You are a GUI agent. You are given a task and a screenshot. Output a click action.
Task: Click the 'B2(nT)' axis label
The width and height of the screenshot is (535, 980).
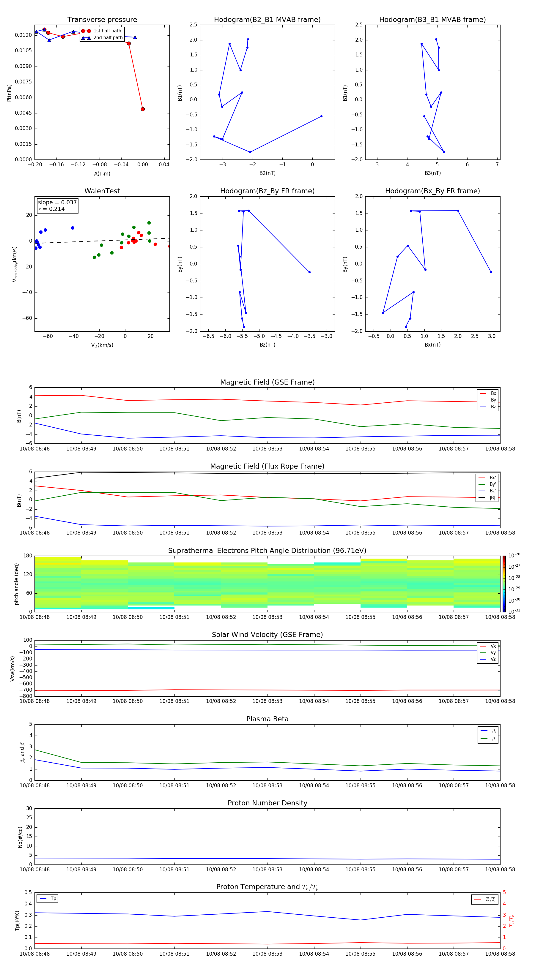[x=267, y=173]
